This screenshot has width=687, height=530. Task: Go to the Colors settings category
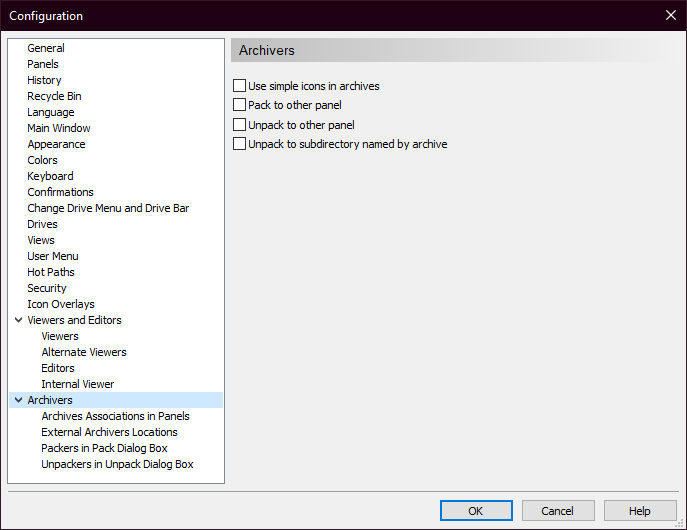click(x=42, y=160)
